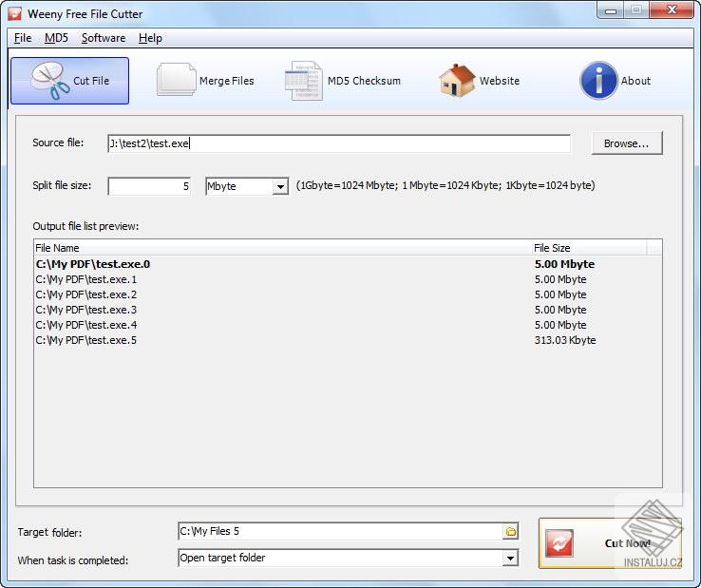The height and width of the screenshot is (588, 701).
Task: Open the MD5 menu
Action: click(56, 38)
